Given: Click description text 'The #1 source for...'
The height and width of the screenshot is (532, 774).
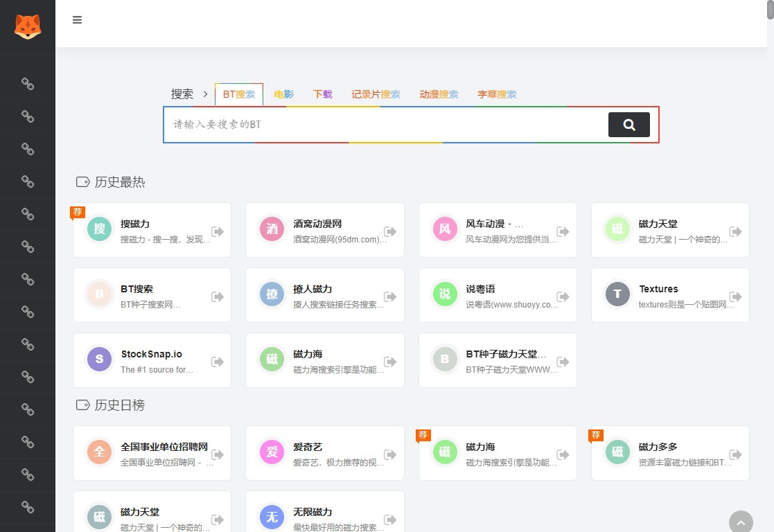Looking at the screenshot, I should (x=157, y=370).
